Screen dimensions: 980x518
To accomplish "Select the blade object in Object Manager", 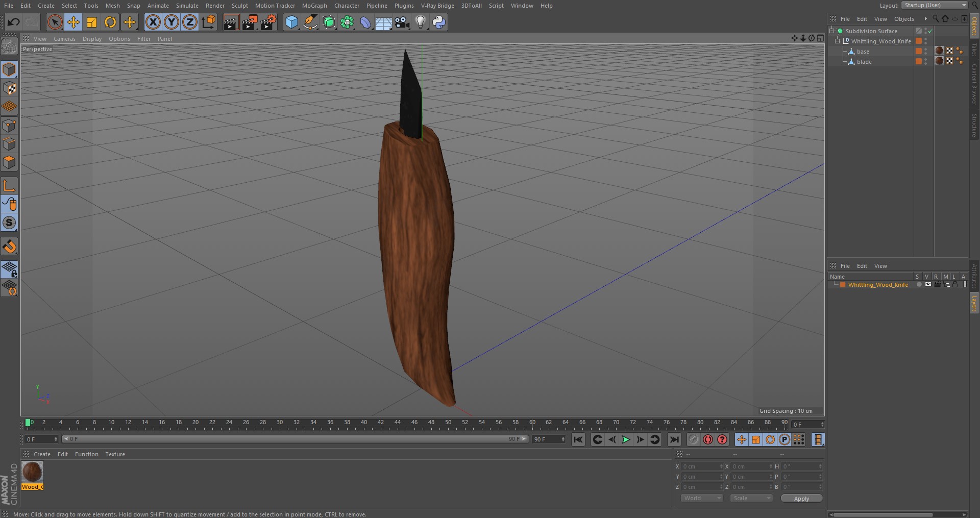I will [x=864, y=62].
